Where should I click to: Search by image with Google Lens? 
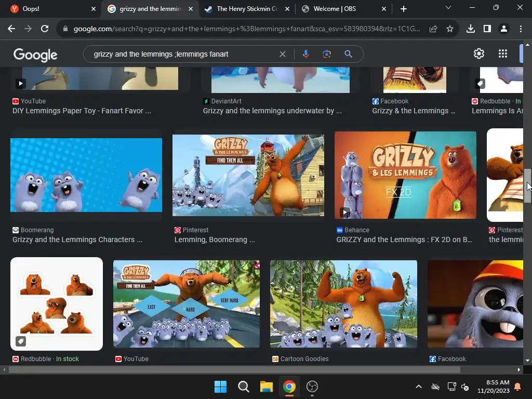327,54
